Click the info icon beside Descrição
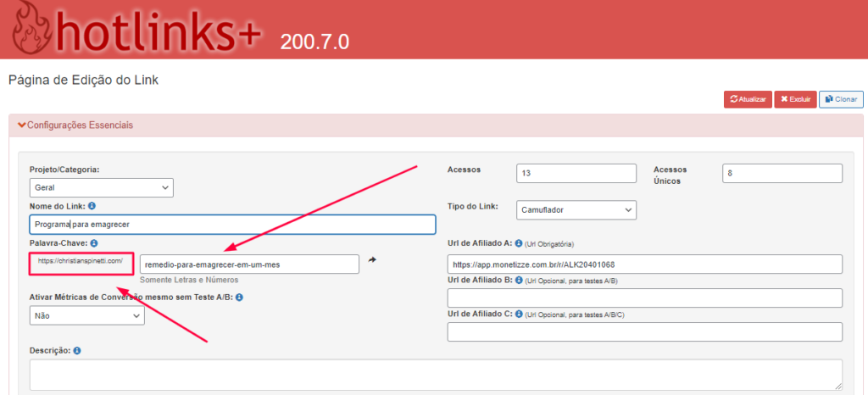The image size is (868, 395). pyautogui.click(x=77, y=351)
